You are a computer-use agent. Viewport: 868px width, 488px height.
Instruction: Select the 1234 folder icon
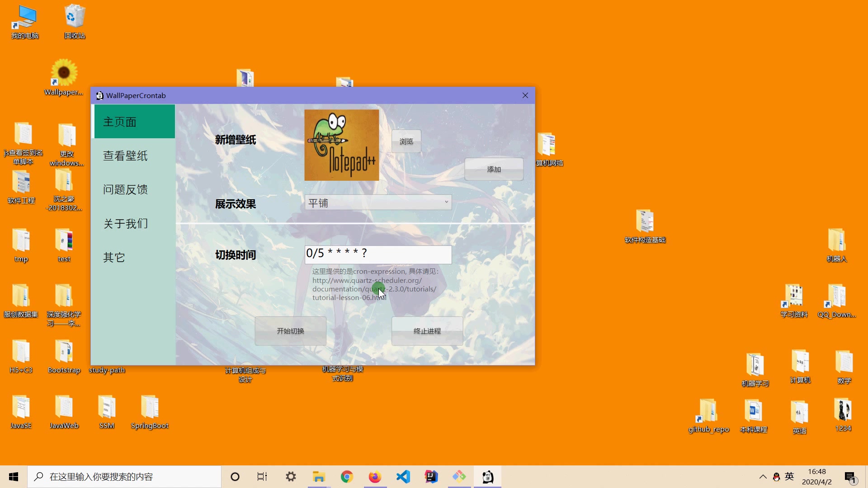(843, 415)
